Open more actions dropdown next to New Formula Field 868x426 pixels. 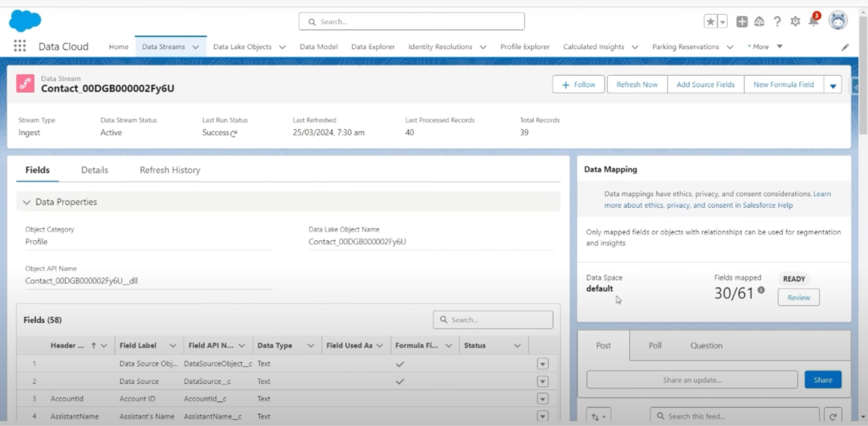833,85
